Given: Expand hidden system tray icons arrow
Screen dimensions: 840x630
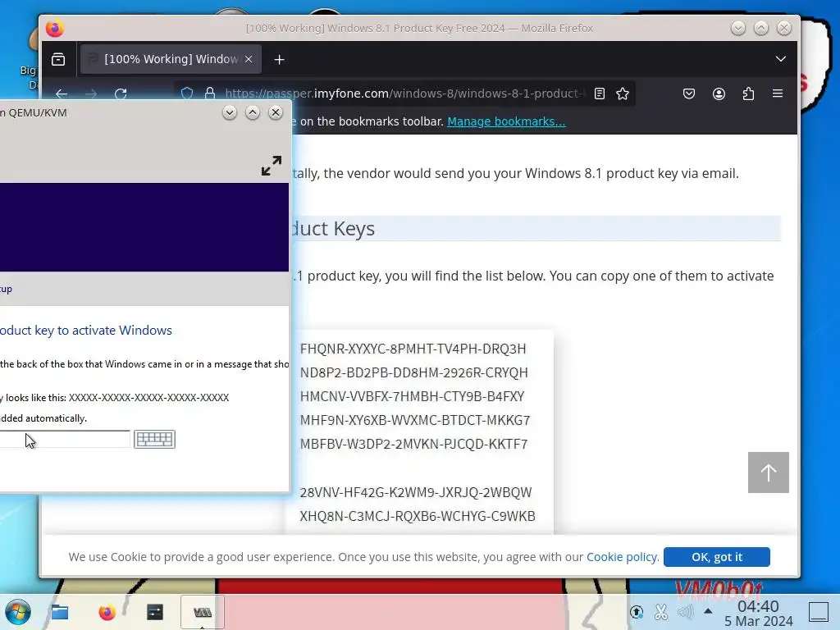Looking at the screenshot, I should (708, 611).
